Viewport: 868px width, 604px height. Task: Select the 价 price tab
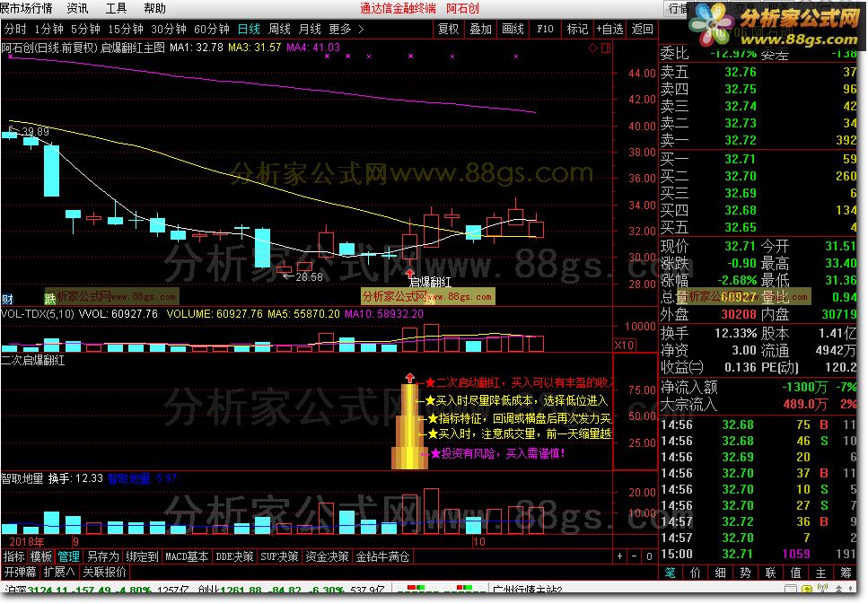point(696,573)
